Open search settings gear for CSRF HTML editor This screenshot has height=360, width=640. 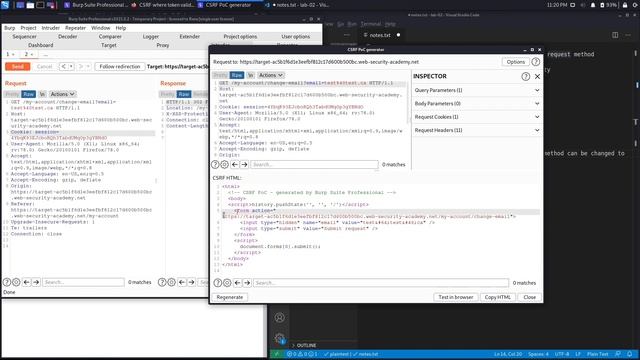(x=227, y=283)
